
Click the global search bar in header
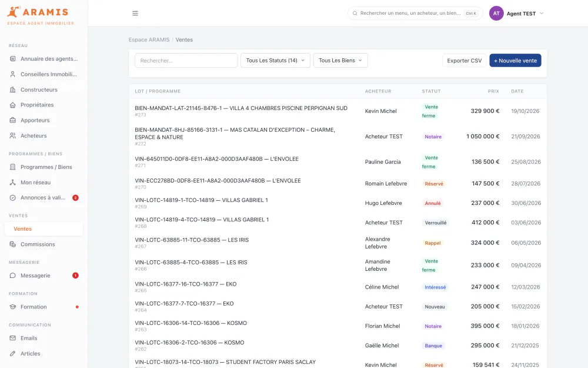(416, 13)
